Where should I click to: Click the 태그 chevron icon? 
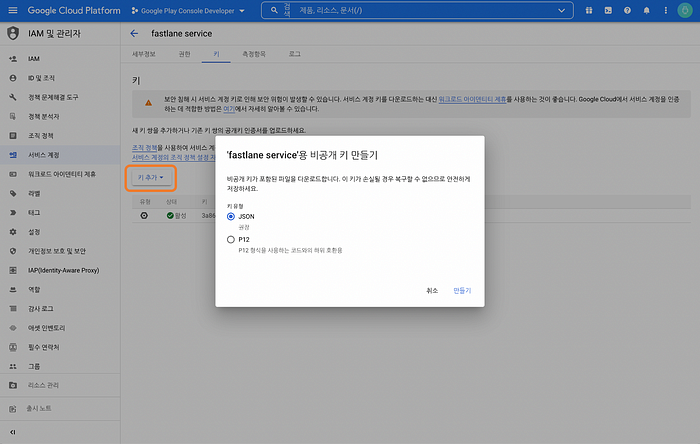click(13, 212)
